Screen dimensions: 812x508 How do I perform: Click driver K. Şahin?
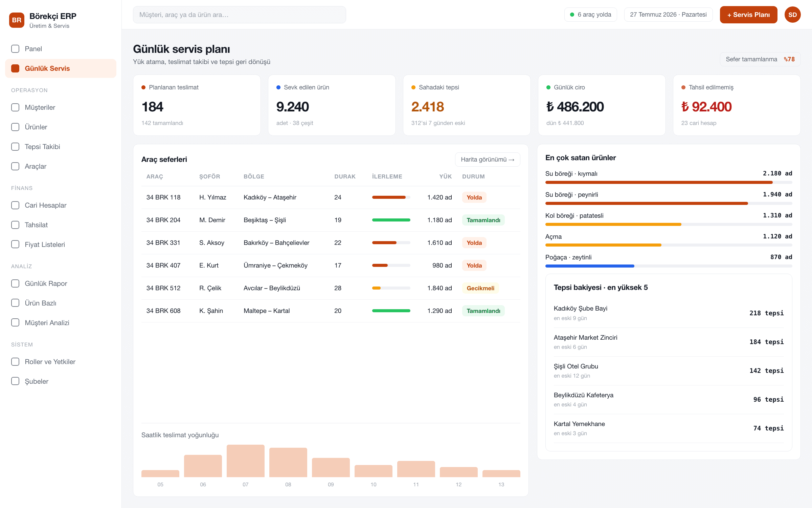point(211,311)
